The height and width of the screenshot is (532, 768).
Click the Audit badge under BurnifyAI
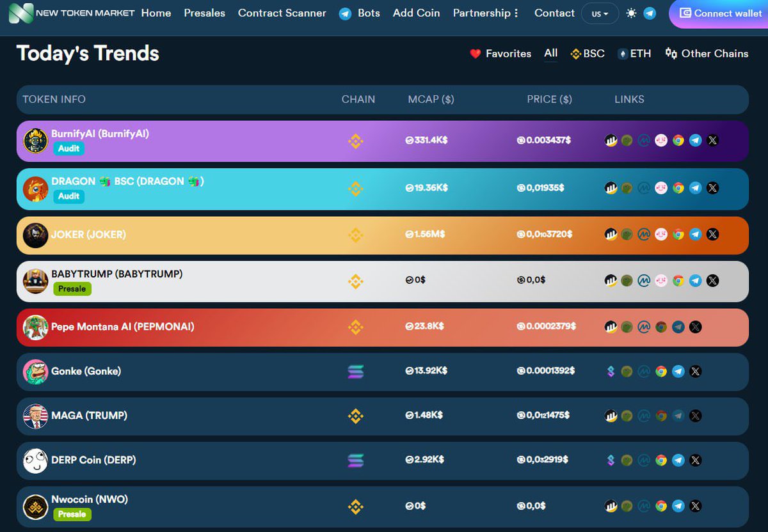click(69, 148)
